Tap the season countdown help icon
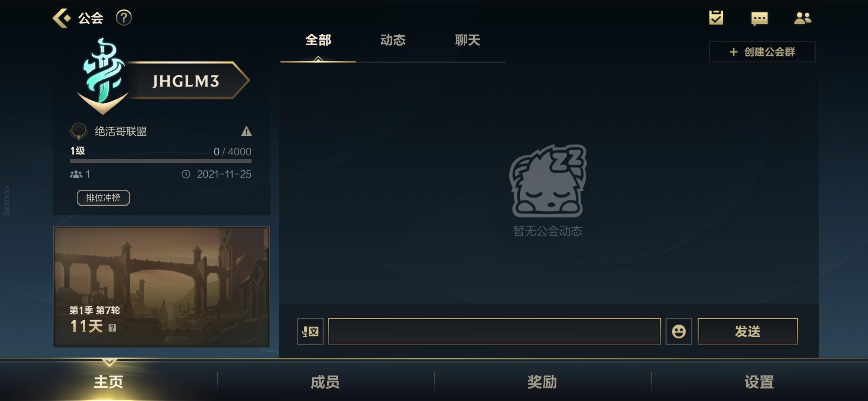Image resolution: width=868 pixels, height=401 pixels. coord(112,328)
